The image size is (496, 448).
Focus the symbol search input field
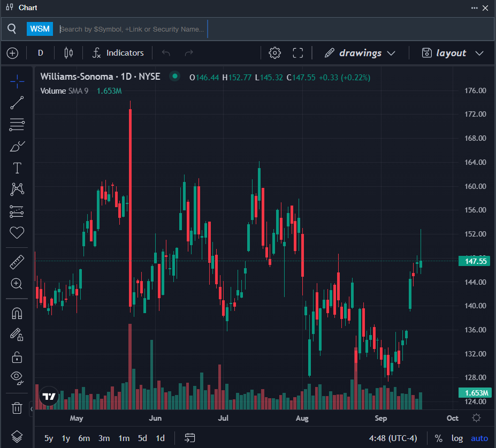pyautogui.click(x=133, y=29)
